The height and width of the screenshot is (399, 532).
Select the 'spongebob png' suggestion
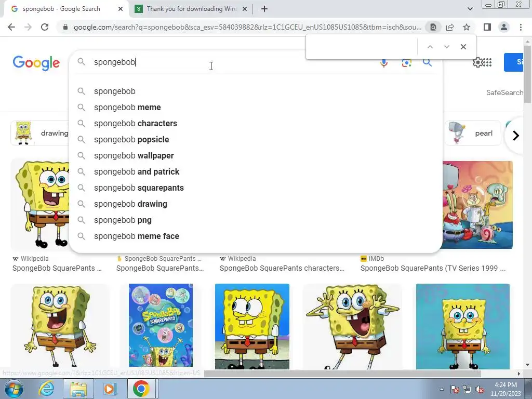[256, 220]
